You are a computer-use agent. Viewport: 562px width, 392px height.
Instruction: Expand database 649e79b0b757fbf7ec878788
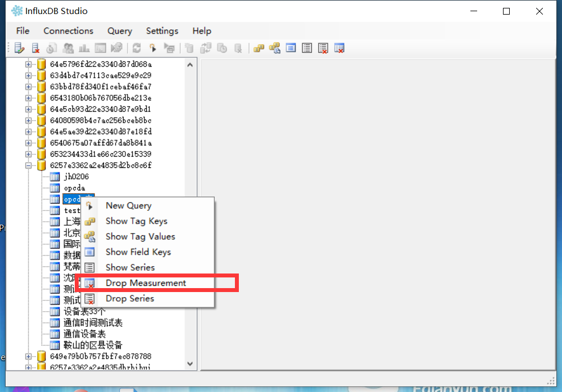point(28,356)
